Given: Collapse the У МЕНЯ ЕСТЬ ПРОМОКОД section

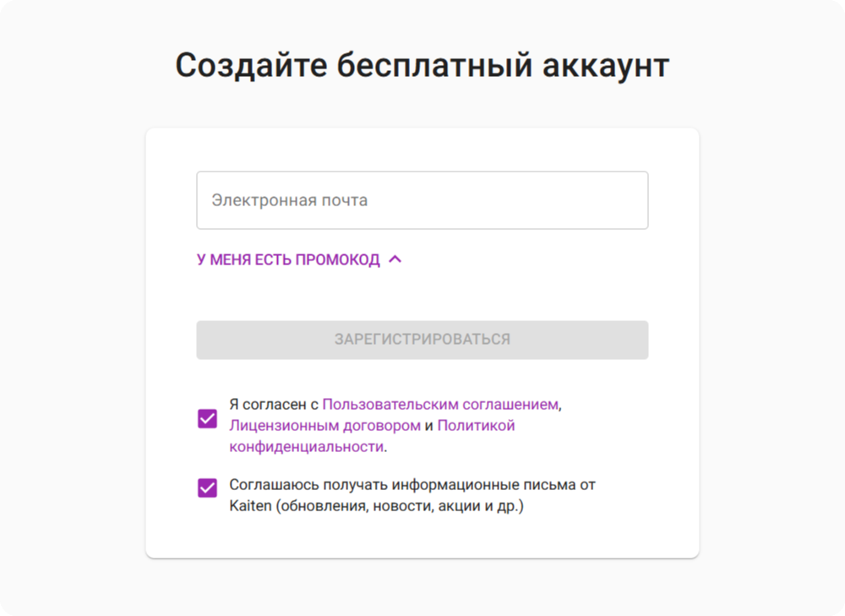Looking at the screenshot, I should pyautogui.click(x=288, y=260).
